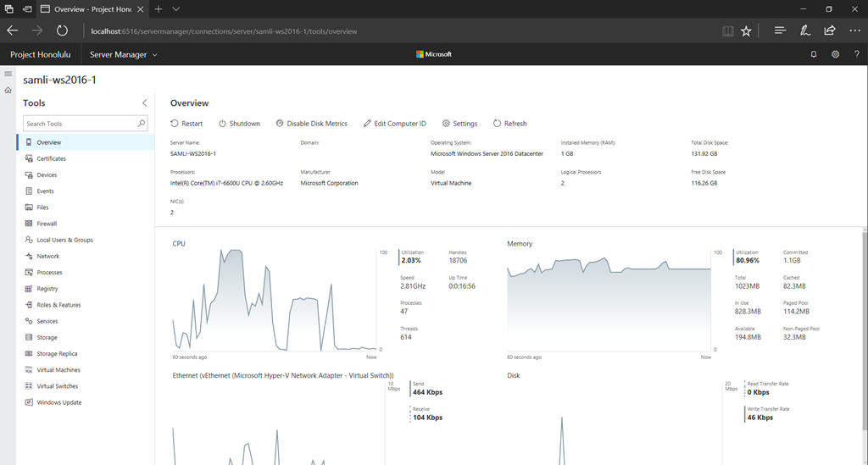Click the search magnifier in Tools box
Image resolution: width=868 pixels, height=465 pixels.
tap(141, 124)
